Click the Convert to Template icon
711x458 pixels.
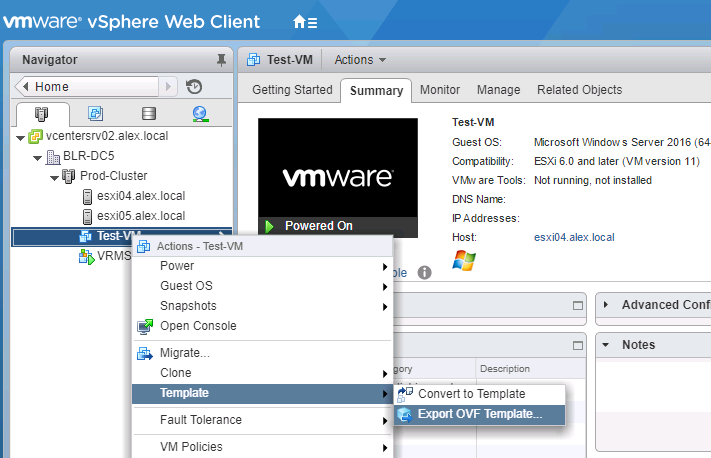[405, 395]
